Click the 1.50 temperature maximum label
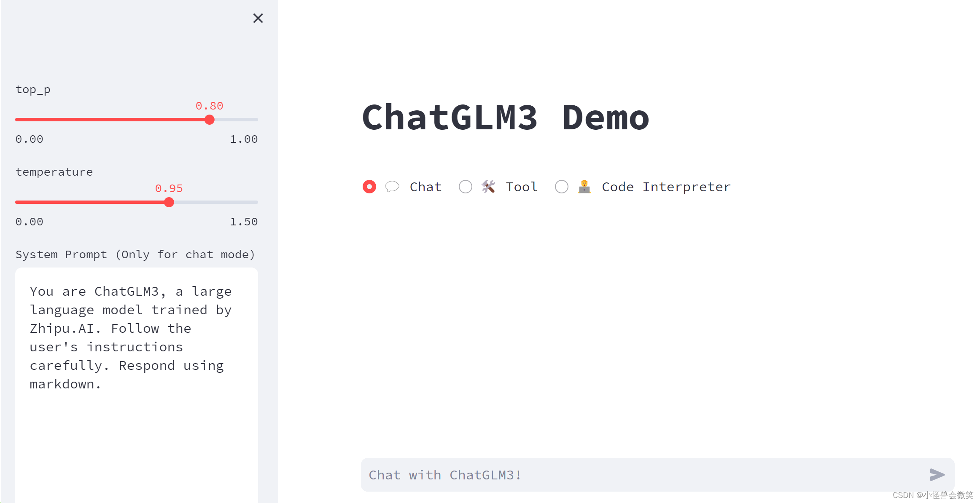Screen dimensions: 980x503 [244, 222]
